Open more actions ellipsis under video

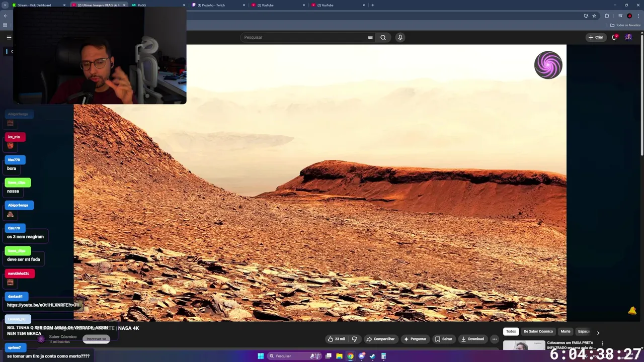[495, 339]
